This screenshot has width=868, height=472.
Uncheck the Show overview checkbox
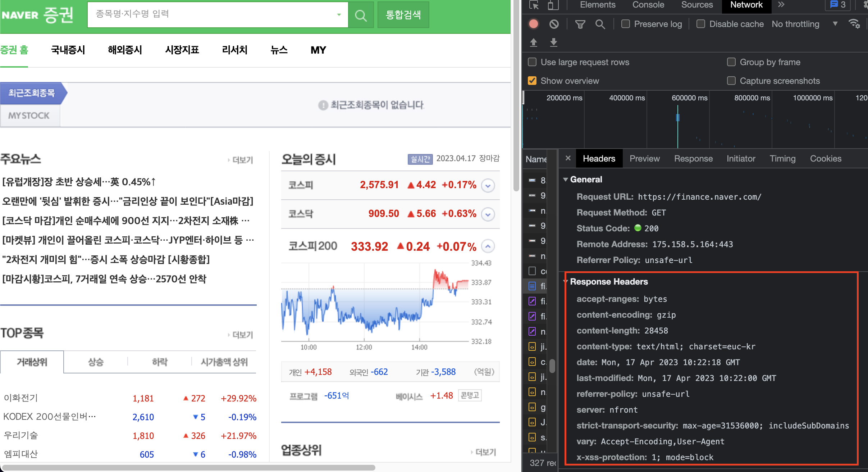[x=532, y=81]
